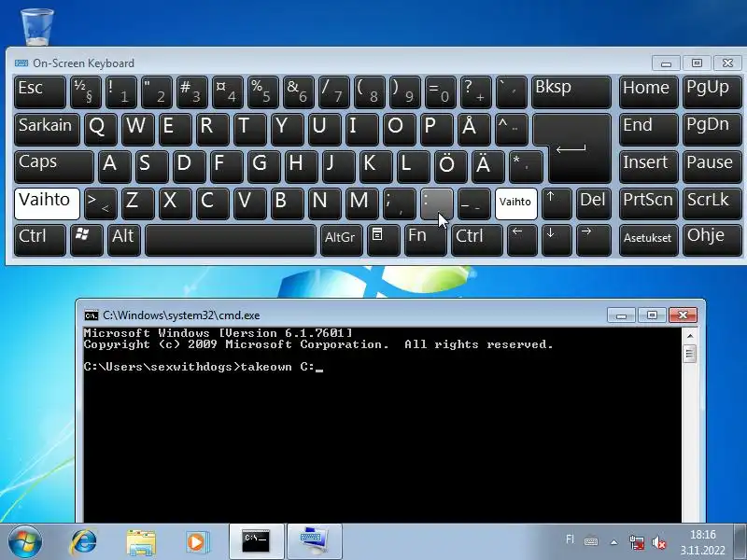Viewport: 747px width, 560px height.
Task: Click the command prompt input line
Action: tap(204, 367)
